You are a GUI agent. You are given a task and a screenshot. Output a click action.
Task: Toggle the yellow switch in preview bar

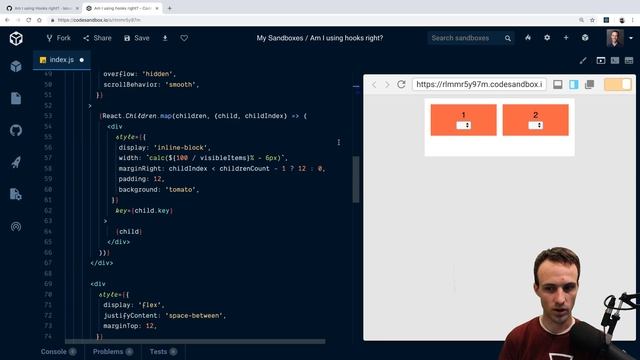[x=618, y=84]
